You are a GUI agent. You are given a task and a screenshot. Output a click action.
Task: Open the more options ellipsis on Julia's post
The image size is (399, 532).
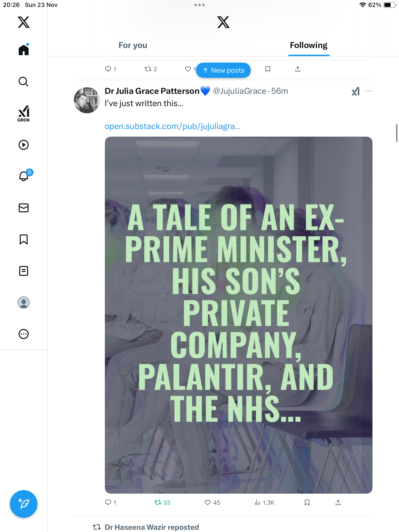click(x=368, y=91)
